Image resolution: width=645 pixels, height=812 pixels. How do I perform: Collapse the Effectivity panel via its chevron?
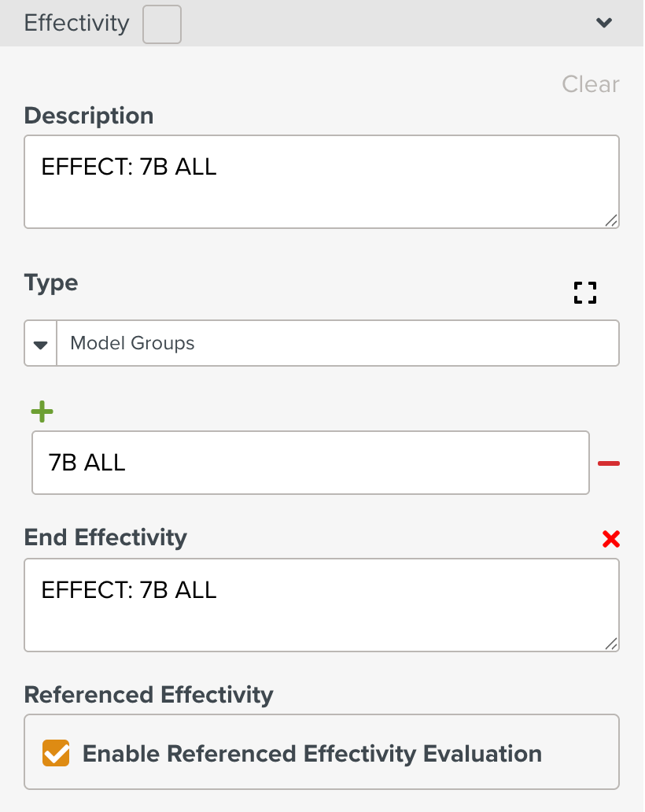604,23
